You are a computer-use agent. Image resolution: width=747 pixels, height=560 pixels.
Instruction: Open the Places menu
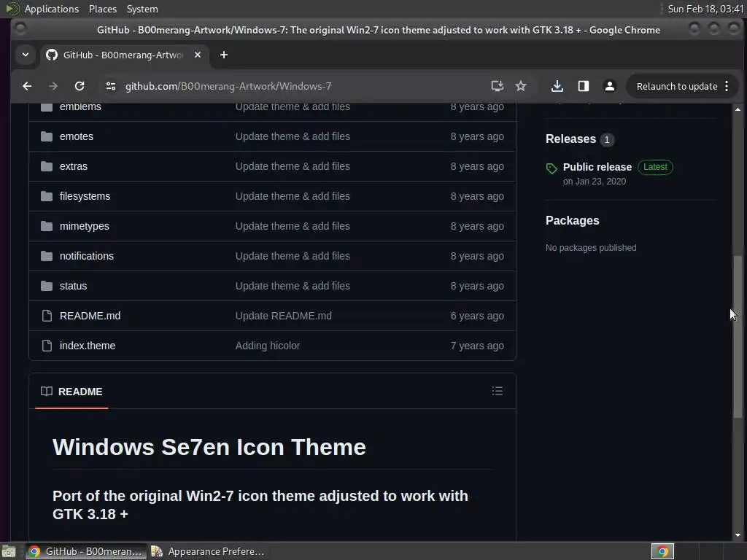pyautogui.click(x=103, y=9)
